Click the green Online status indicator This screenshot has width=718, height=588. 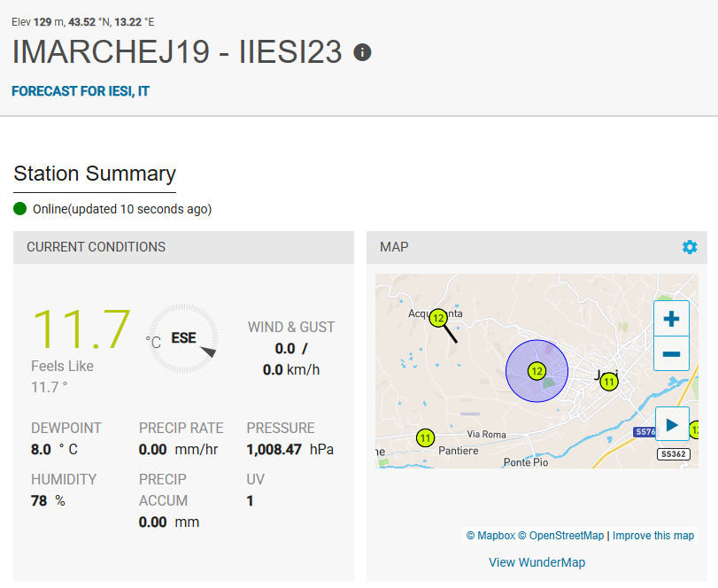[x=21, y=209]
